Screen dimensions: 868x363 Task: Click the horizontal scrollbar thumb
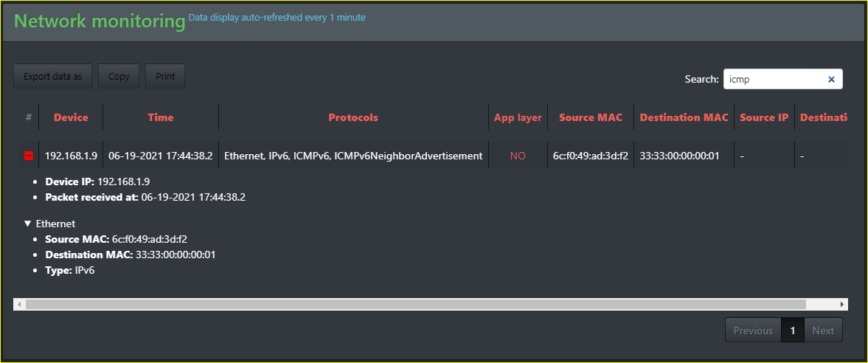click(x=416, y=304)
